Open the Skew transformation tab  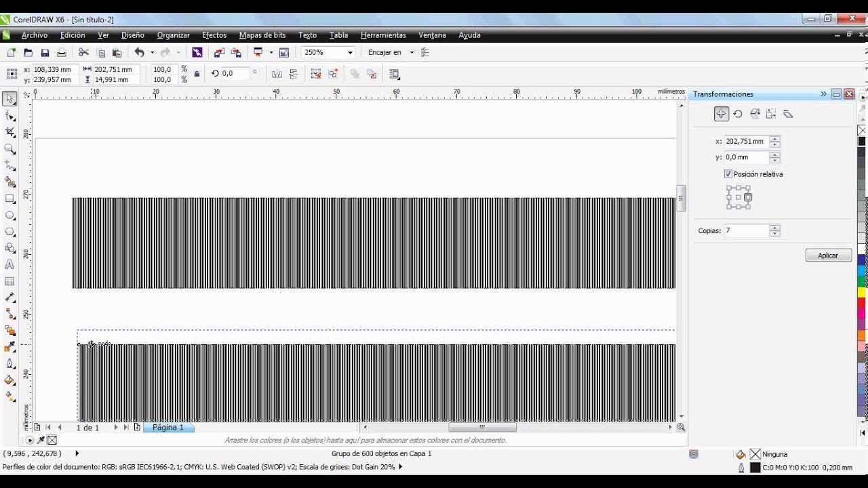787,114
